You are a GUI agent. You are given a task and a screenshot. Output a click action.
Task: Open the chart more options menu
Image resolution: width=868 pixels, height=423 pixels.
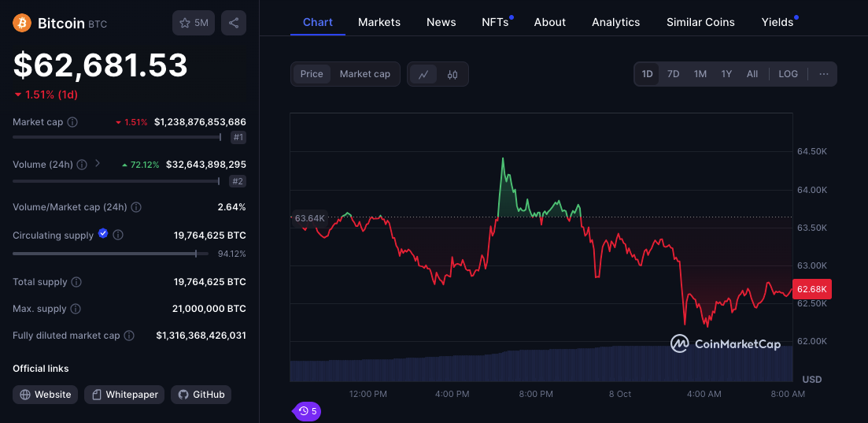pyautogui.click(x=824, y=74)
